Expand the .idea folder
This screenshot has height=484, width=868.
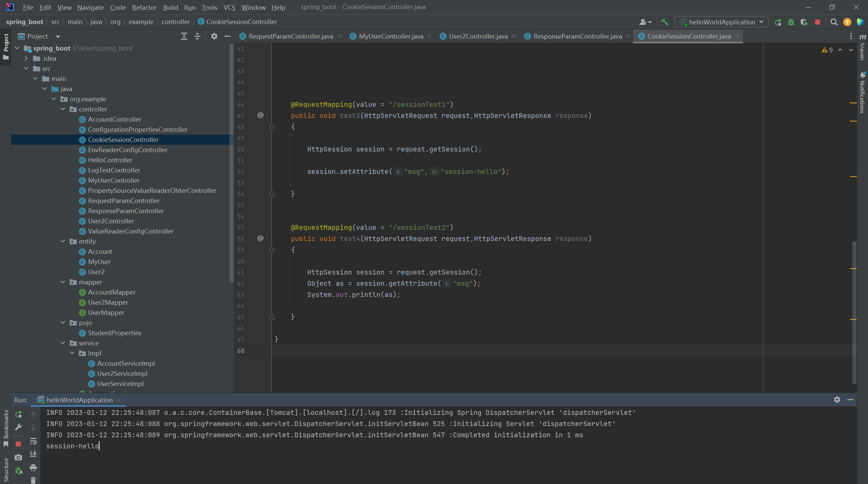click(x=26, y=58)
